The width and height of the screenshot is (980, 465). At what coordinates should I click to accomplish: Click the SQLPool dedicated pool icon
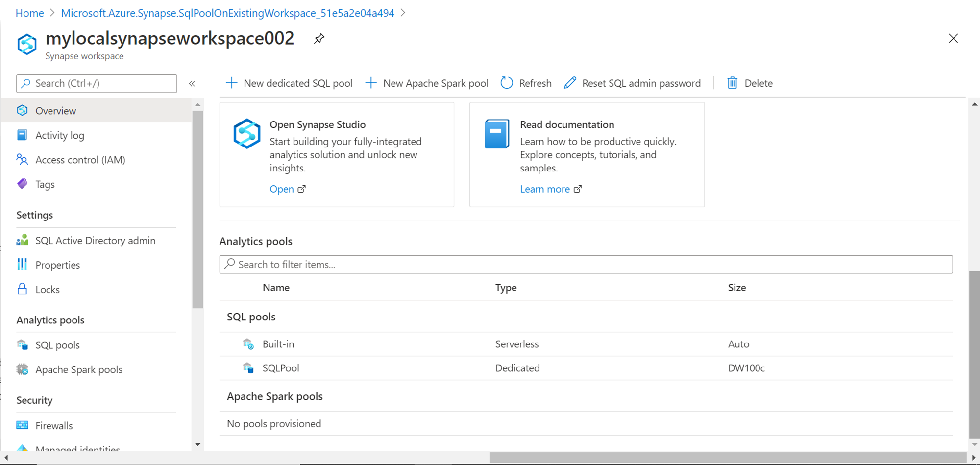click(x=248, y=368)
